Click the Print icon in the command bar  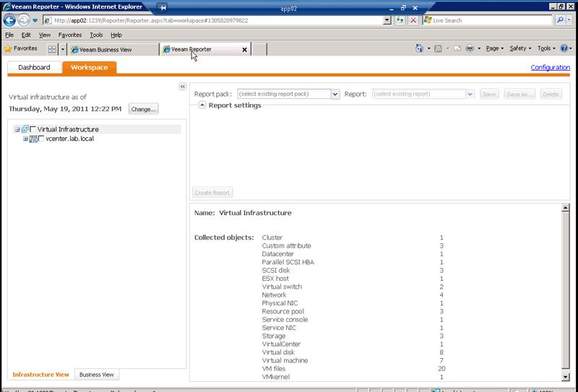coord(470,48)
